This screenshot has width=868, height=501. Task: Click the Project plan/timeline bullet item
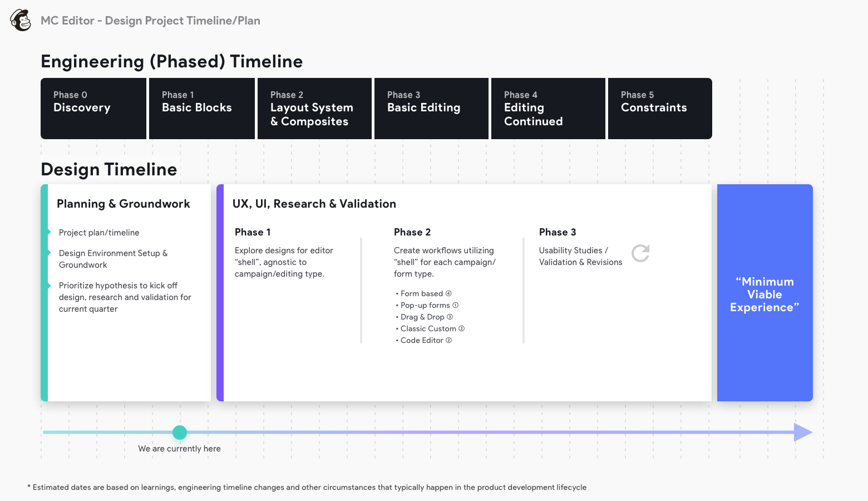[99, 233]
